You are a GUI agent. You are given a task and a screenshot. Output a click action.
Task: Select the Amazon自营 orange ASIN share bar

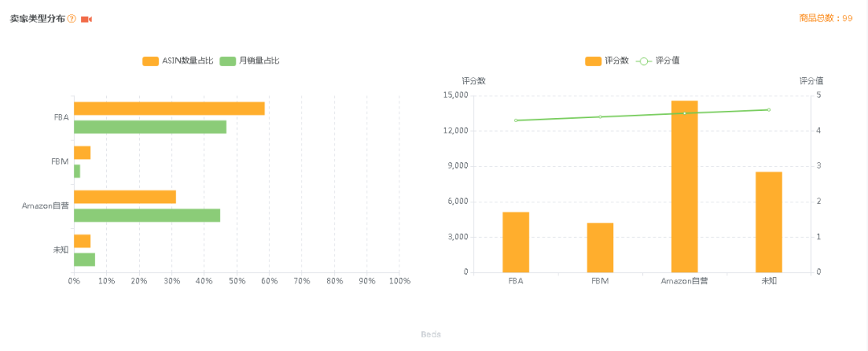(x=125, y=197)
